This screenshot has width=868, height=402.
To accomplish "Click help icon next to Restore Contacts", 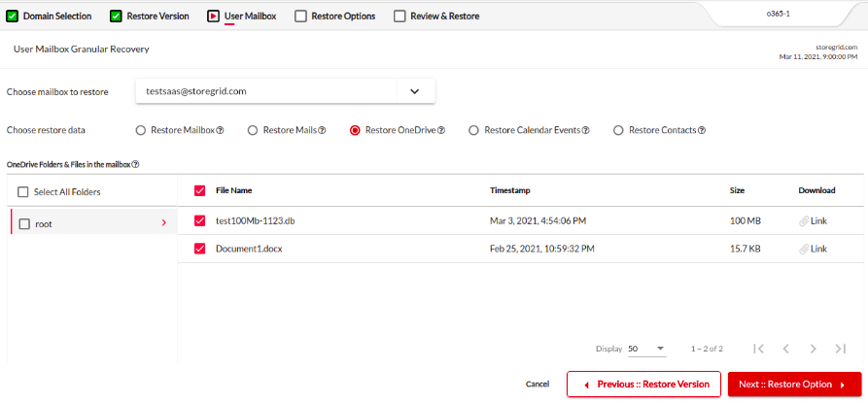I will tap(702, 131).
